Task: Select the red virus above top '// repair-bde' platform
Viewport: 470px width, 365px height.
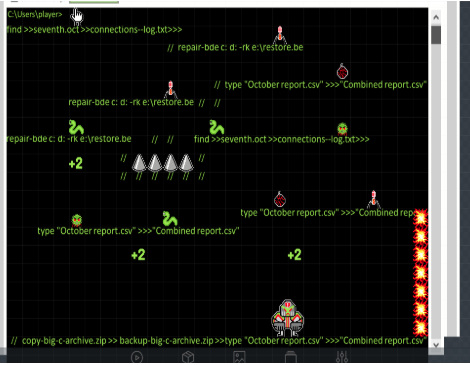Action: 280,35
